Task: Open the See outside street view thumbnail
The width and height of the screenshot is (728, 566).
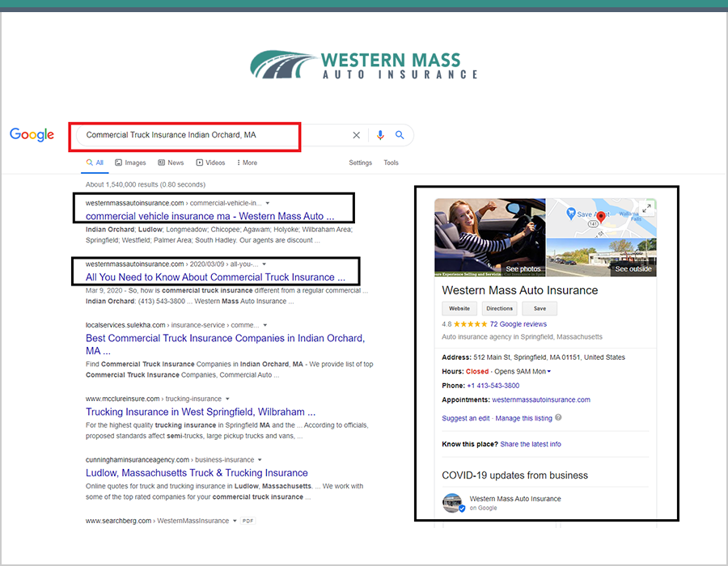Action: pos(602,257)
